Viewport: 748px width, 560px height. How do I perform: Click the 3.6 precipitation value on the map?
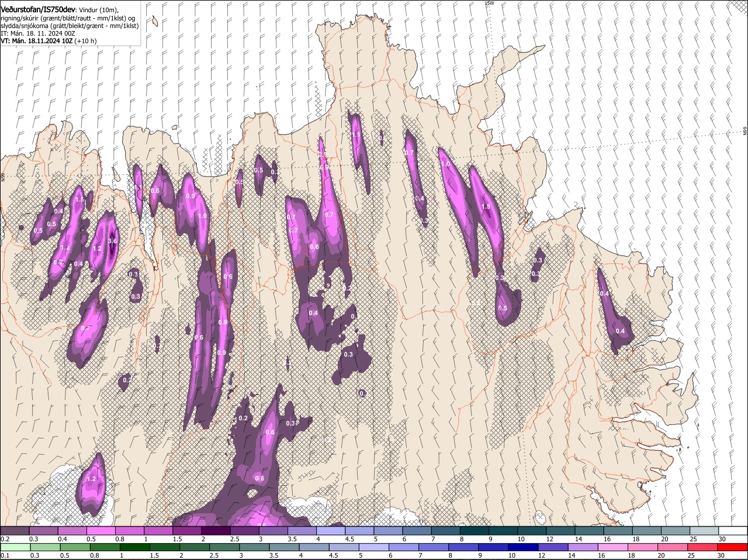[x=113, y=241]
